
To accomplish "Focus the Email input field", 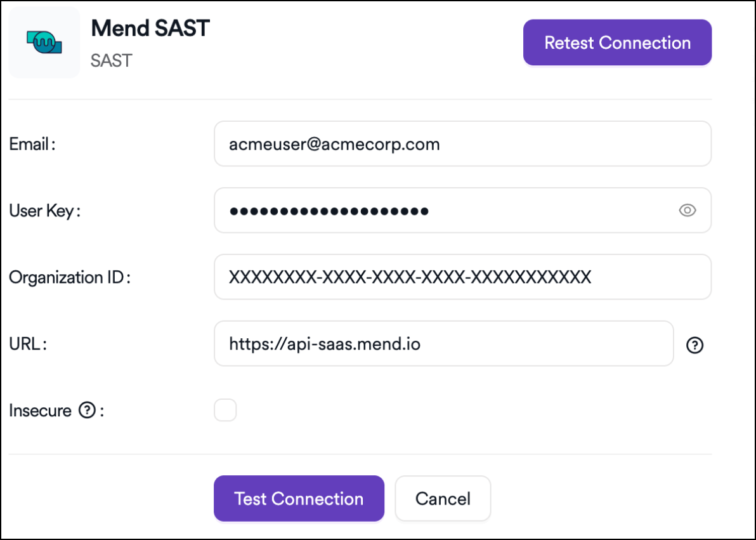I will pos(462,144).
